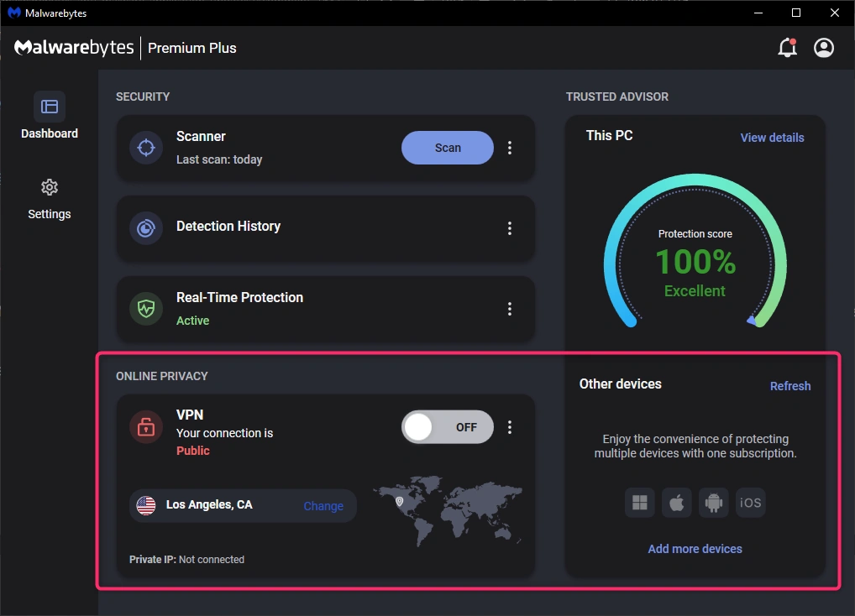Viewport: 855px width, 616px height.
Task: Select the Apple platform device icon
Action: [x=677, y=503]
